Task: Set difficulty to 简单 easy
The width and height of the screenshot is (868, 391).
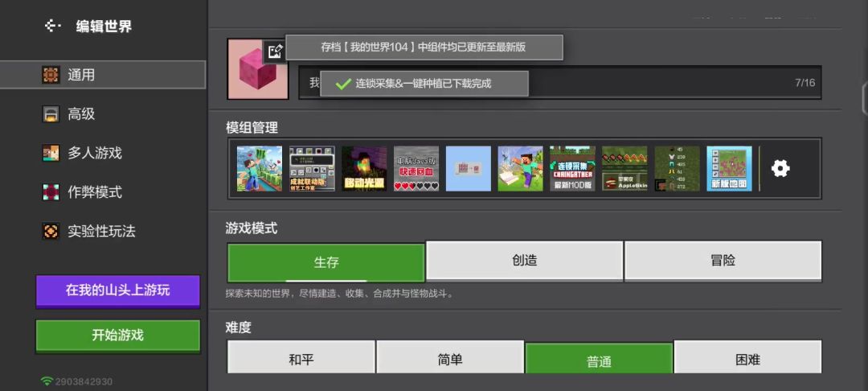Action: tap(450, 358)
